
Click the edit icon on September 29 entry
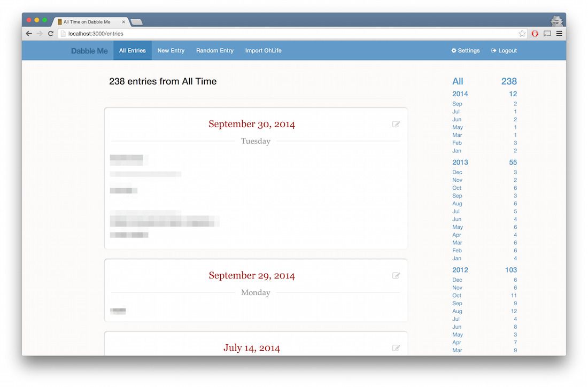pos(396,275)
